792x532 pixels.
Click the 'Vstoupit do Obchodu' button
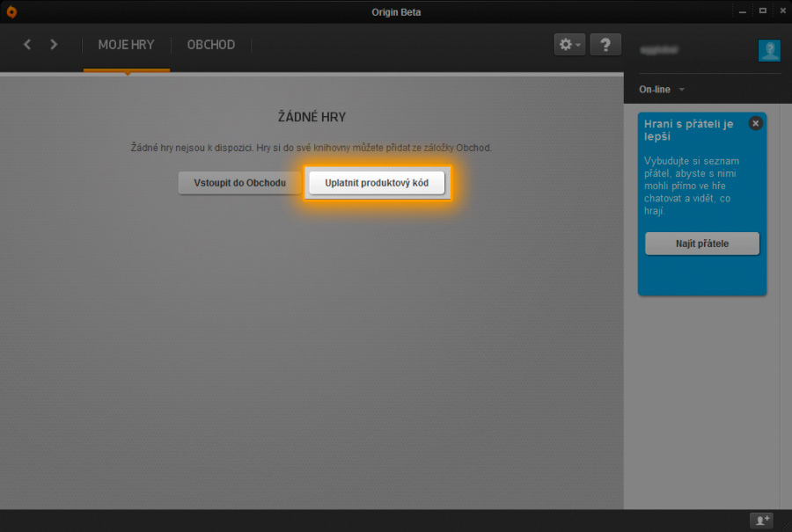click(240, 183)
